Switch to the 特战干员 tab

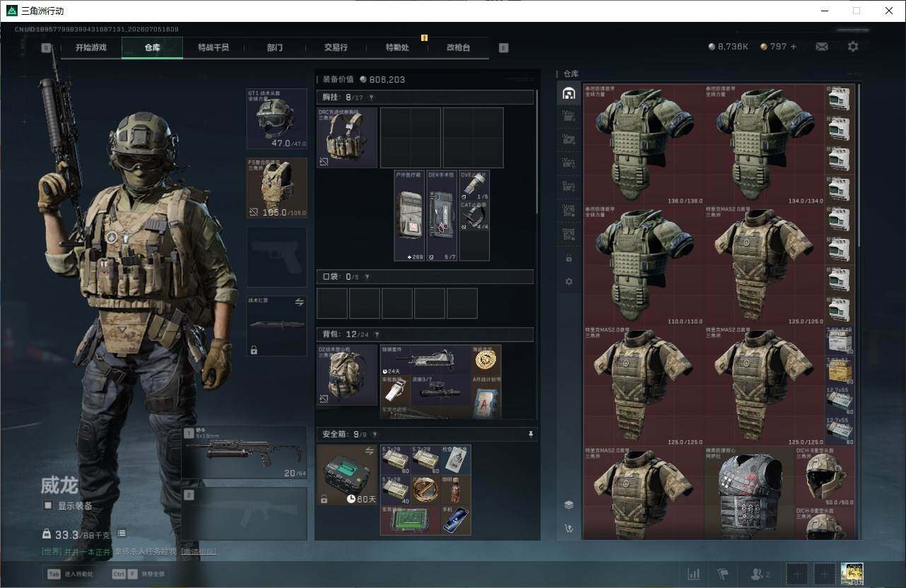tap(213, 47)
